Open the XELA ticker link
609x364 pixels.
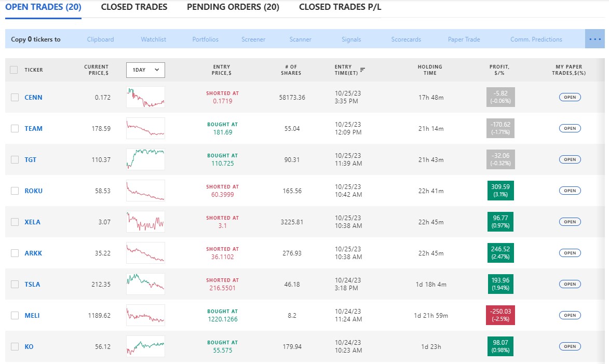32,222
